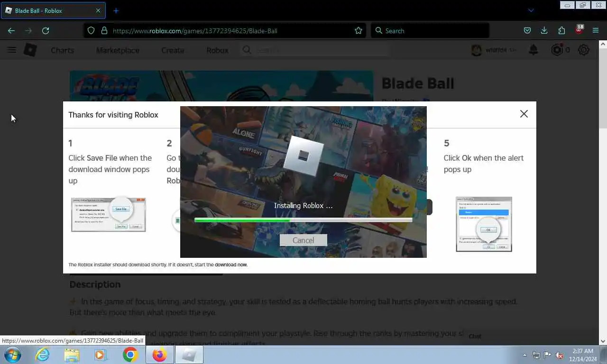Open Windows Media Player from taskbar
Image resolution: width=607 pixels, height=364 pixels.
point(101,355)
